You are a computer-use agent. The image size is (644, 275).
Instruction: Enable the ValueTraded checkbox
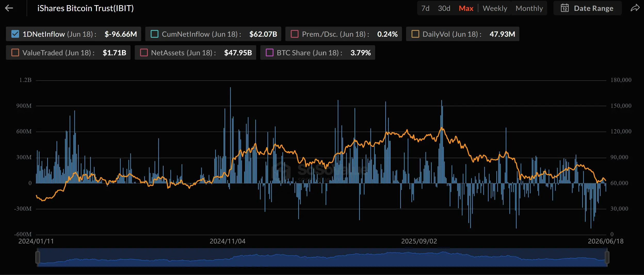(x=15, y=52)
